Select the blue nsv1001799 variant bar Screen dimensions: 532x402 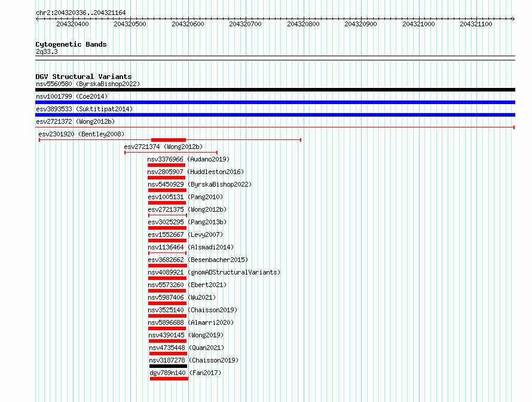coord(275,102)
